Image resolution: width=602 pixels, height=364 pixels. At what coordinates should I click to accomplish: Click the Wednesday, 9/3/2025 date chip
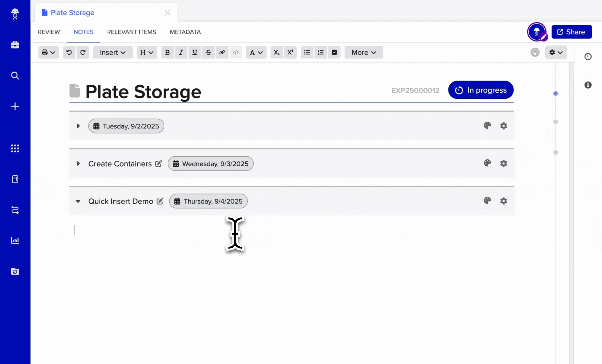[x=211, y=164]
